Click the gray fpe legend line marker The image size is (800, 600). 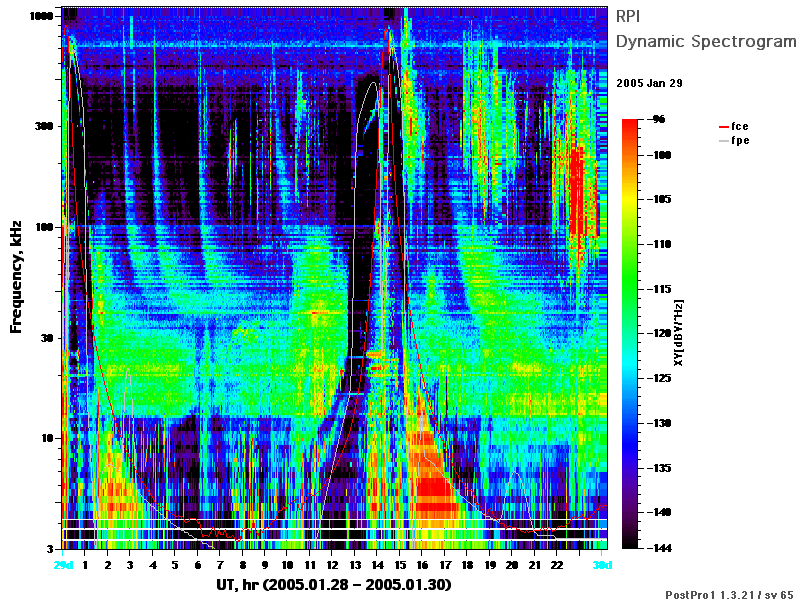(x=723, y=141)
